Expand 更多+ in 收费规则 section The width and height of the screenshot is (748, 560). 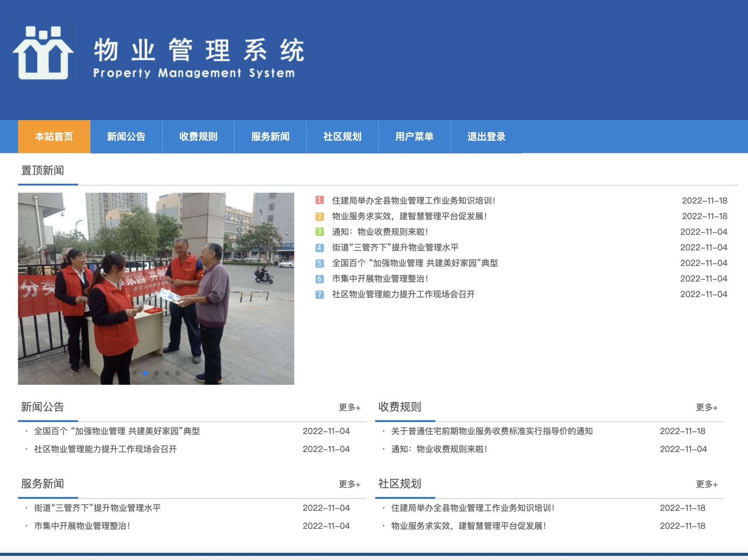tap(707, 407)
